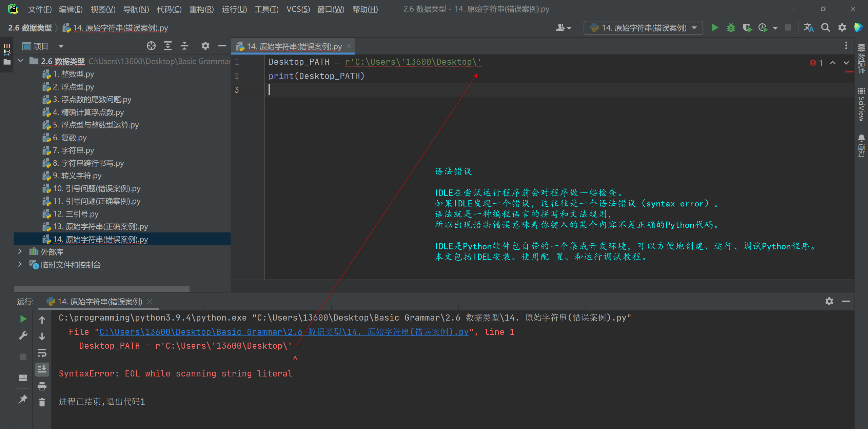Hide the project panel with minus icon

pos(222,46)
